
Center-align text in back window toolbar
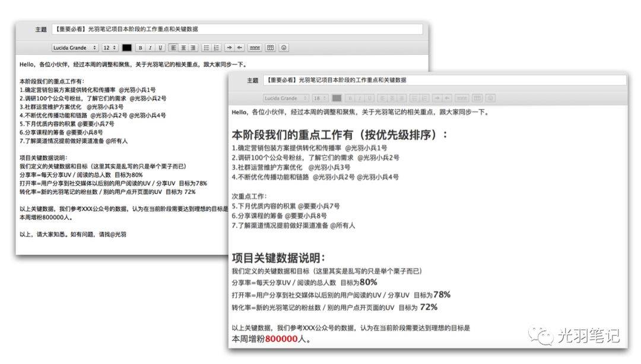click(183, 47)
